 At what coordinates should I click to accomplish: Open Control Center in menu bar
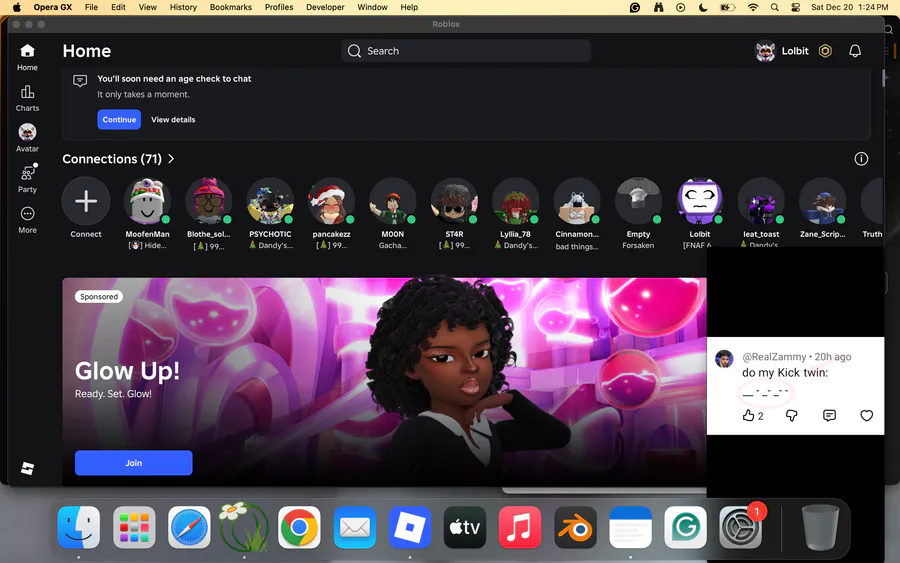click(796, 7)
